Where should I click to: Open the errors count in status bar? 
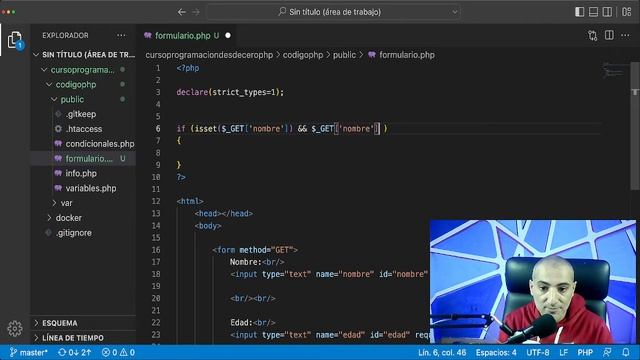click(x=109, y=352)
